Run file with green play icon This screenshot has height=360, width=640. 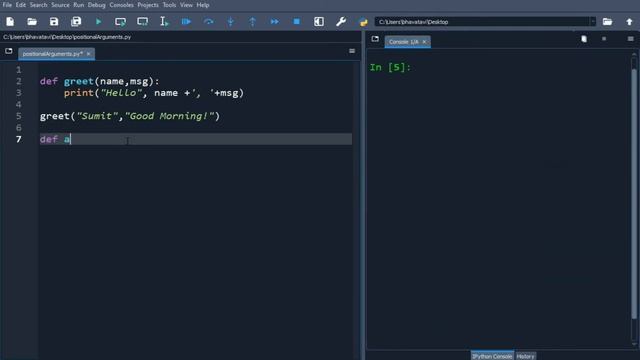point(98,22)
